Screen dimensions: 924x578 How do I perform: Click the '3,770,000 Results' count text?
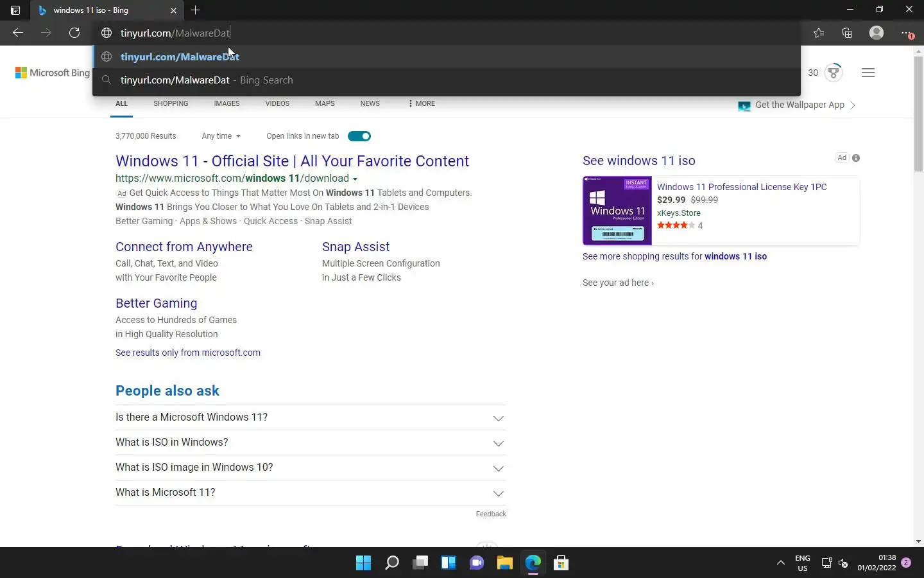pyautogui.click(x=146, y=136)
